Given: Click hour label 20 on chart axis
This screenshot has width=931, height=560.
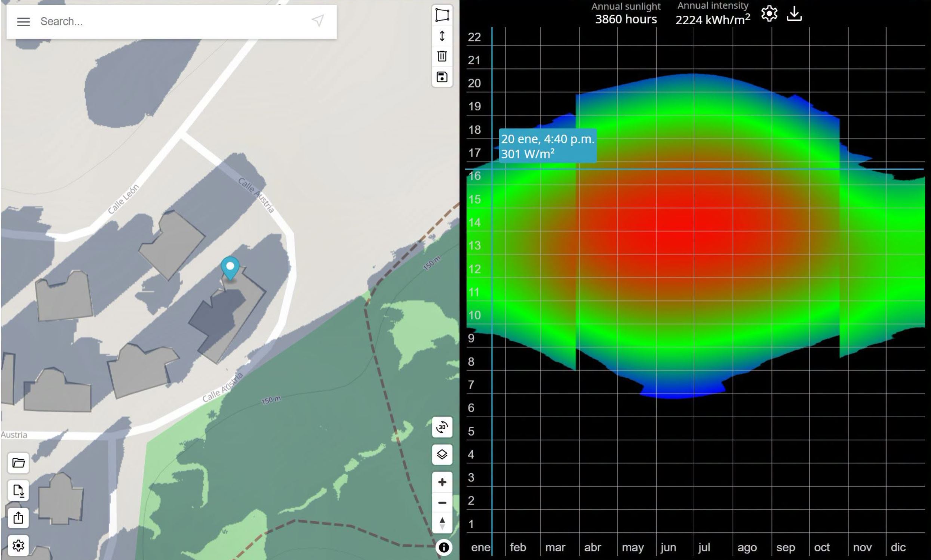Looking at the screenshot, I should [474, 83].
